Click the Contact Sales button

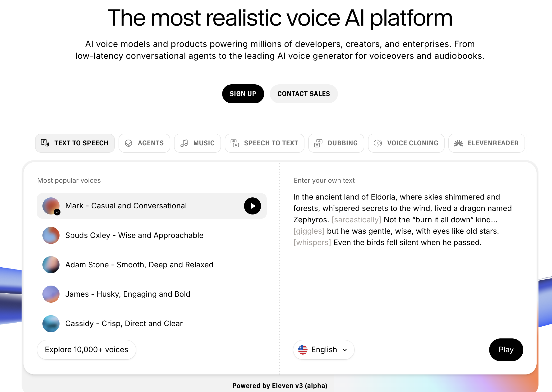point(304,94)
